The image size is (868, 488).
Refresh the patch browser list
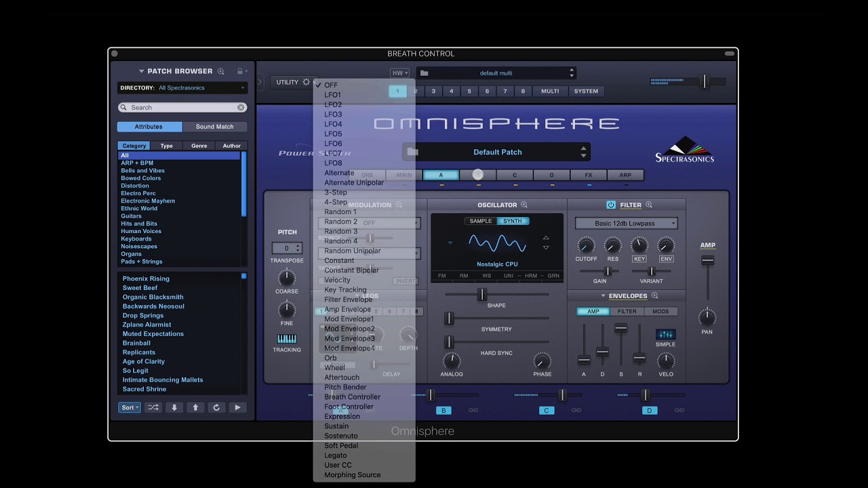click(216, 407)
